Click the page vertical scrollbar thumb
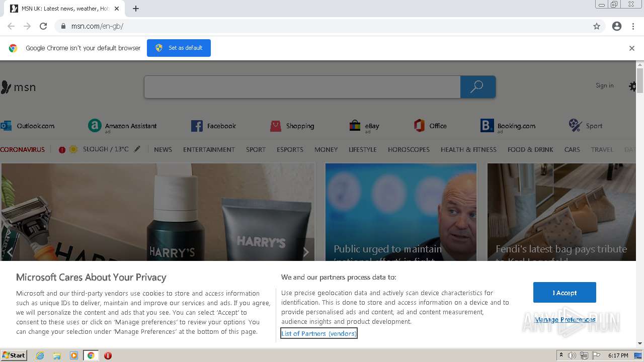The width and height of the screenshot is (644, 362). coord(640,80)
